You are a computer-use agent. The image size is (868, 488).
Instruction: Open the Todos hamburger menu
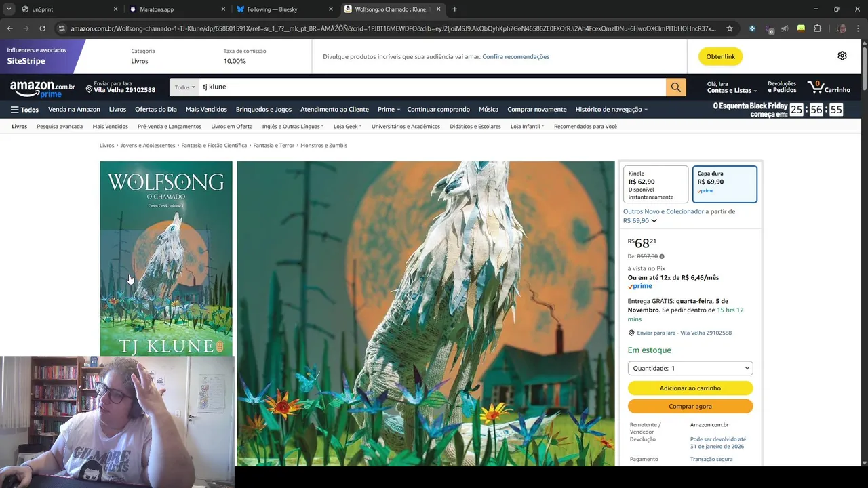click(24, 109)
